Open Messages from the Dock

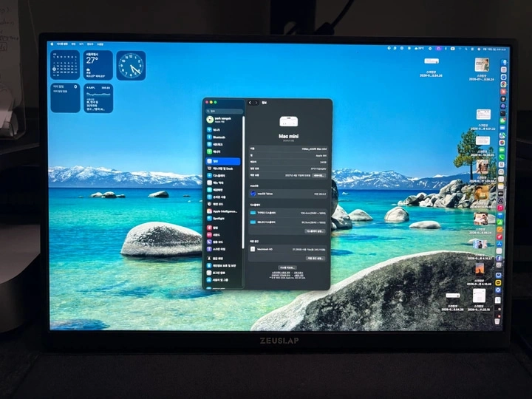tap(503, 120)
